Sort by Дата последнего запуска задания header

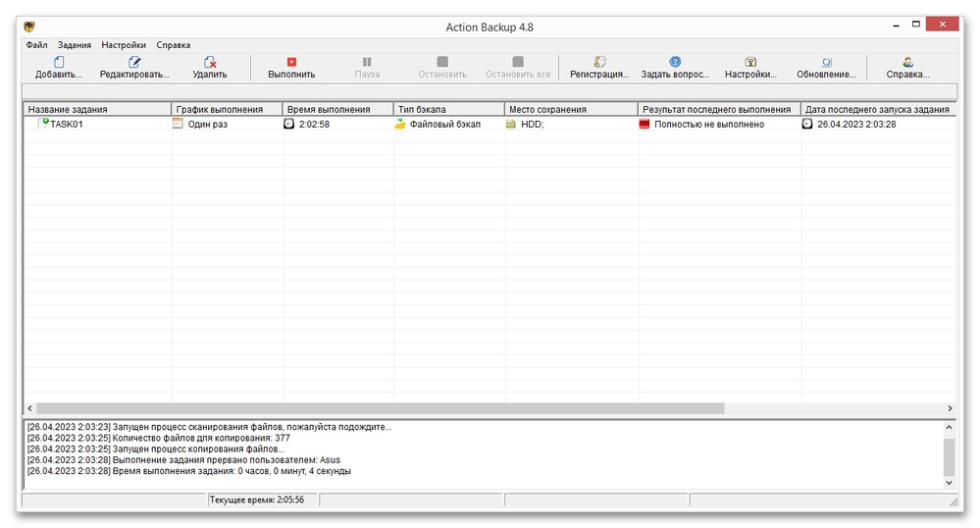click(x=878, y=110)
